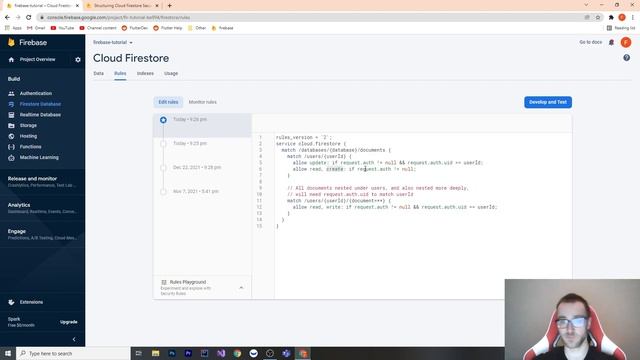Open the Chrome three-dot menu
Image resolution: width=640 pixels, height=360 pixels.
[x=633, y=17]
